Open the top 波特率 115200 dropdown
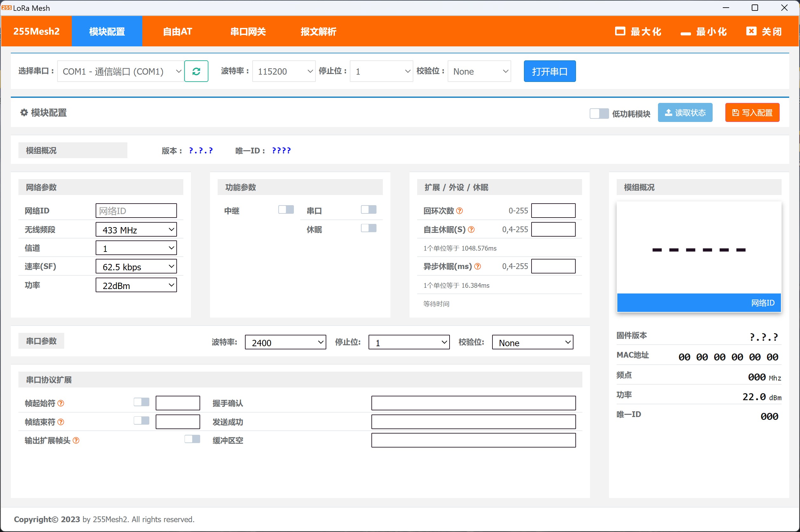The height and width of the screenshot is (532, 800). pyautogui.click(x=284, y=71)
